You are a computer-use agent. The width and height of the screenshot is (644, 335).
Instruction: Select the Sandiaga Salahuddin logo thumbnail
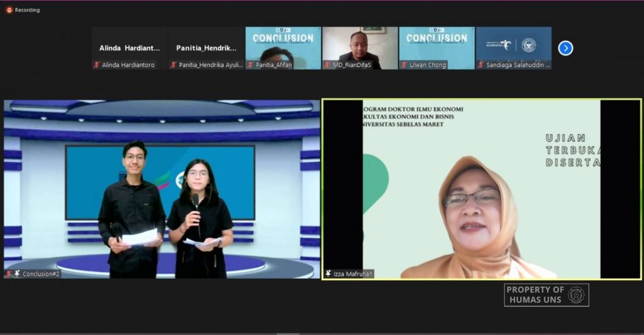click(514, 48)
